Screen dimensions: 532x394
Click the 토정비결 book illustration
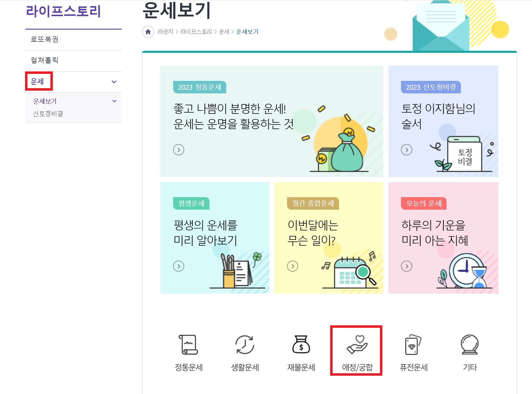(464, 156)
